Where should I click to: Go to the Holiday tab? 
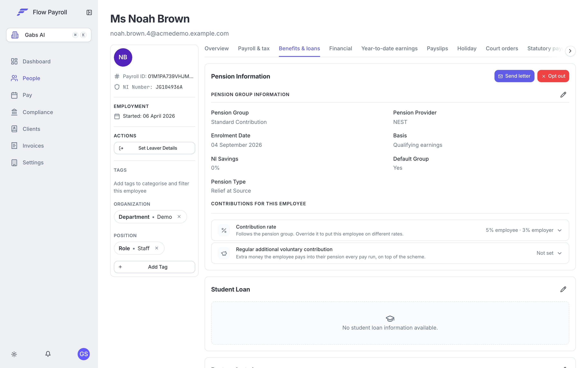[467, 48]
